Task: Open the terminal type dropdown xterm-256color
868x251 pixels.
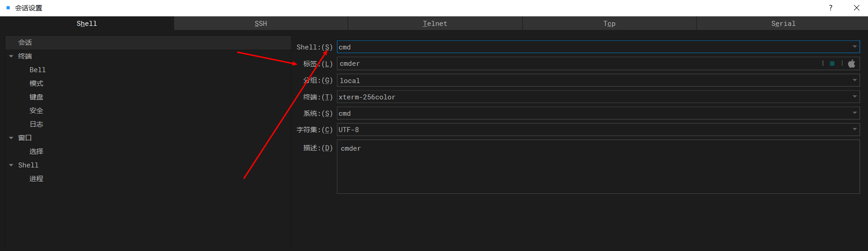Action: tap(854, 97)
